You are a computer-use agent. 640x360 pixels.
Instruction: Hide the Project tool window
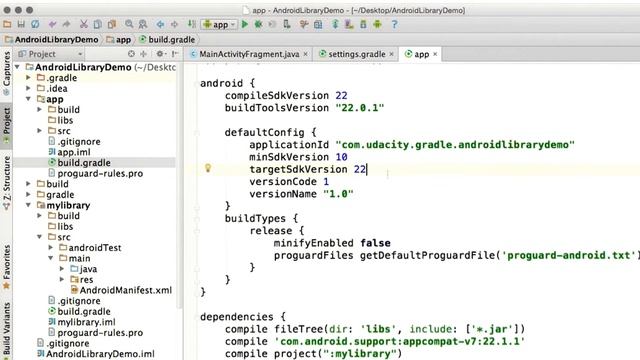[175, 54]
